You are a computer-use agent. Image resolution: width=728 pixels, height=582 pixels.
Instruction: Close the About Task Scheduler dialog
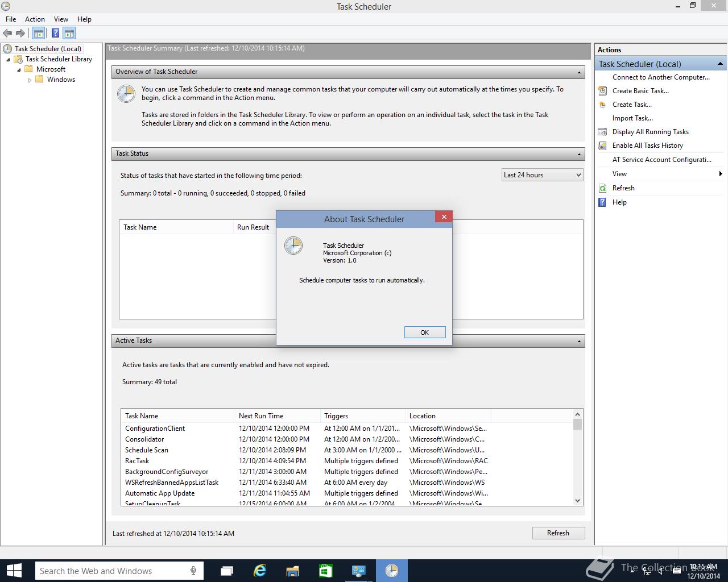coord(444,217)
